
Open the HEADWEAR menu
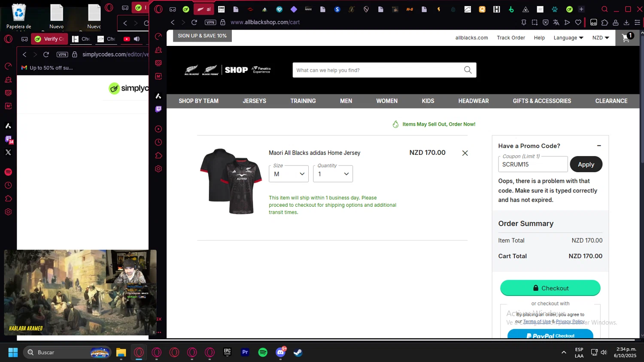coord(474,101)
